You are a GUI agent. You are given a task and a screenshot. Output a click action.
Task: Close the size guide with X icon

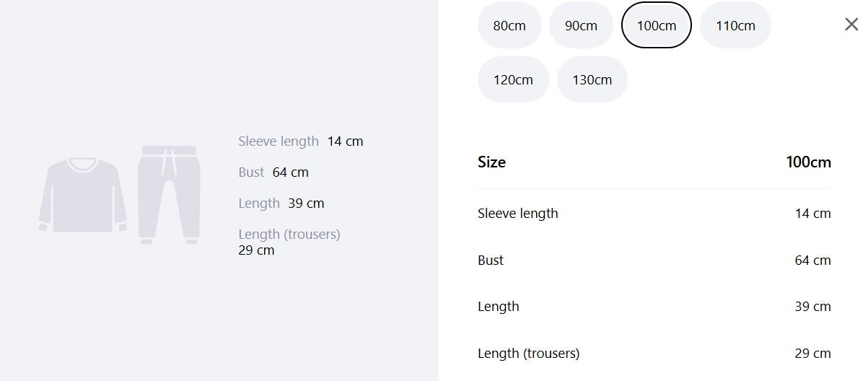[x=851, y=25]
